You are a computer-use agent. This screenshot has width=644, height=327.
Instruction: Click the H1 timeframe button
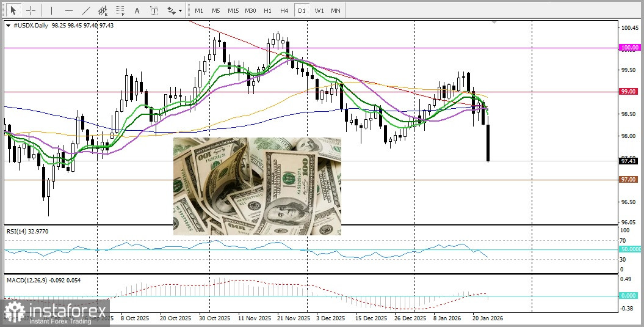click(x=267, y=10)
